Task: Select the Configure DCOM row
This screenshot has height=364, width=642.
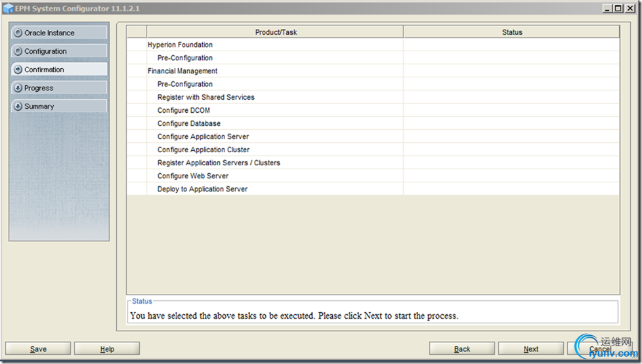Action: 373,110
